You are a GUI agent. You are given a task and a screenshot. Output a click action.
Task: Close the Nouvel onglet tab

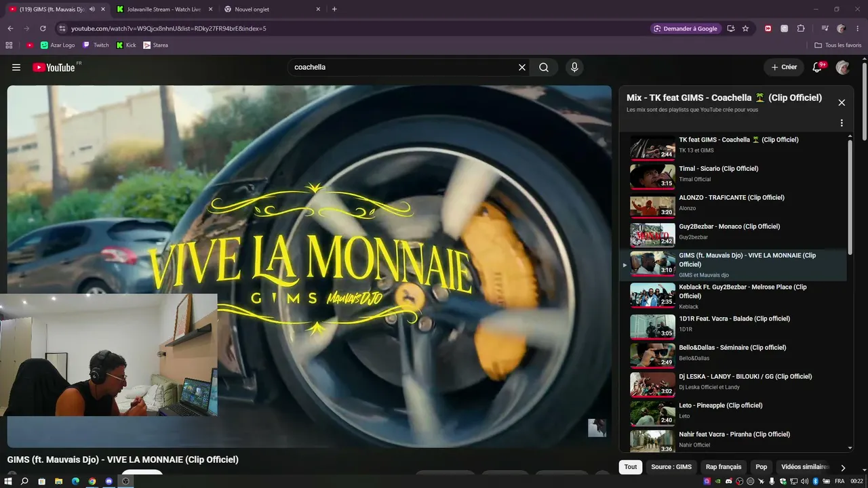pos(318,9)
